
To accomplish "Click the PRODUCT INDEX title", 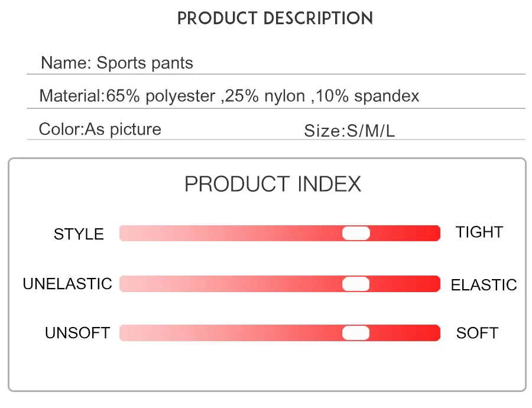I will tap(273, 184).
